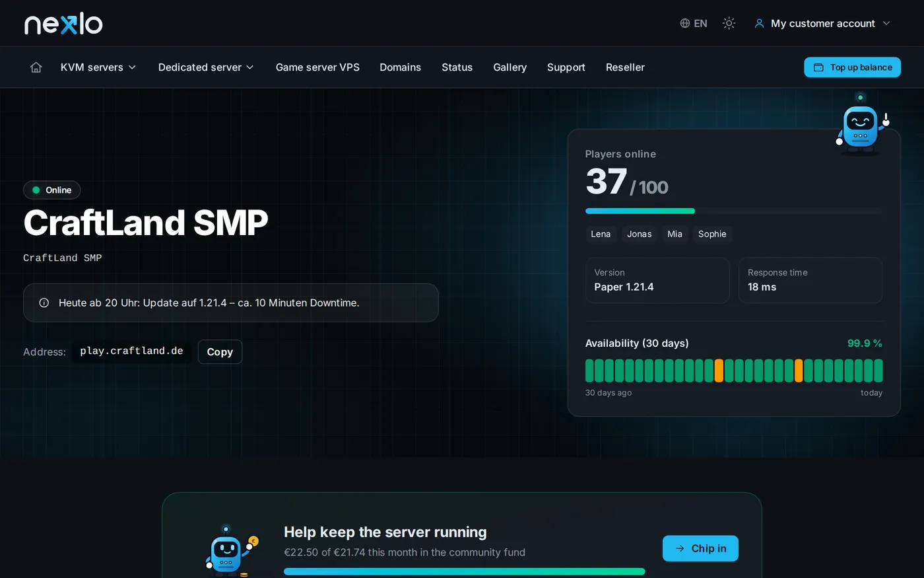Click the EN language label
This screenshot has height=578, width=924.
700,23
